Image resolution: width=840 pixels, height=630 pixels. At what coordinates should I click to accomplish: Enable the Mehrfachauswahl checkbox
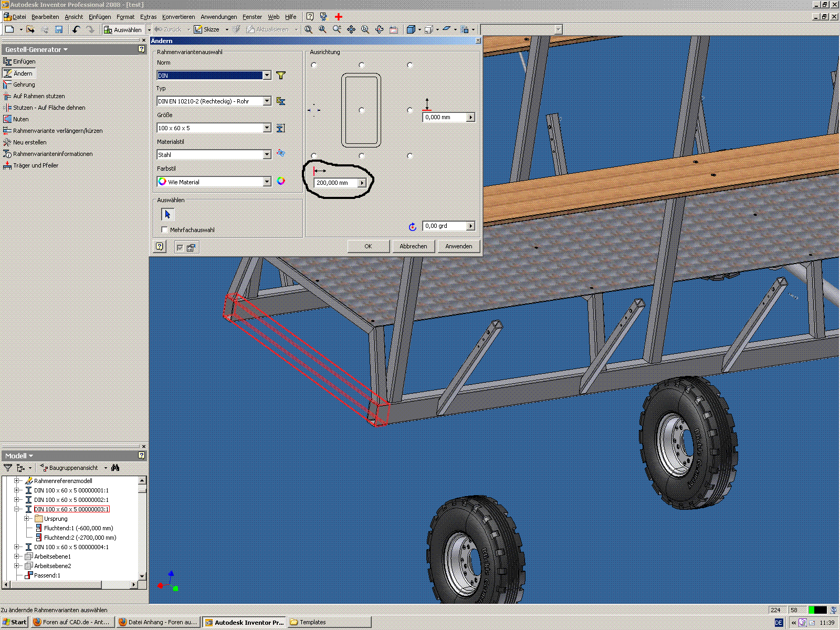coord(165,230)
